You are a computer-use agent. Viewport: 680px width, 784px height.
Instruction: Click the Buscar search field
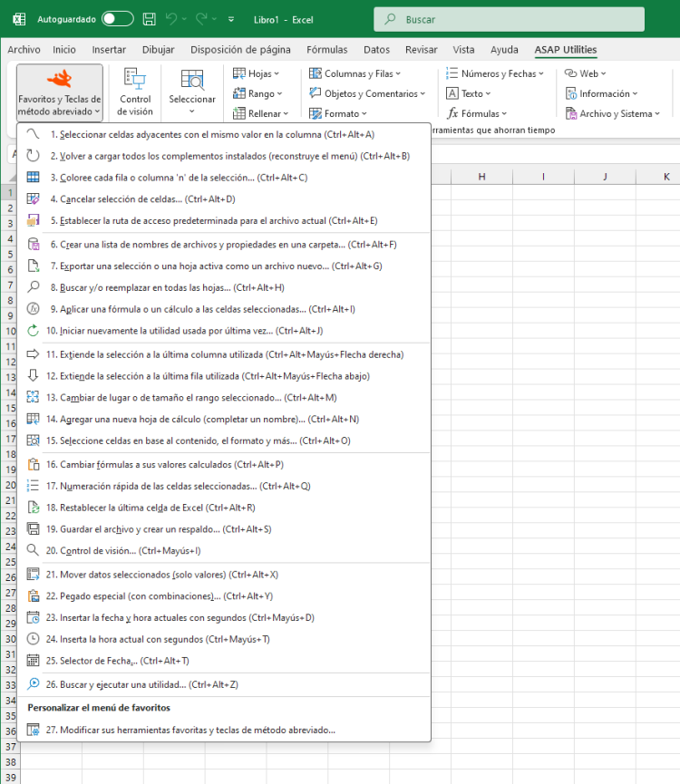509,20
